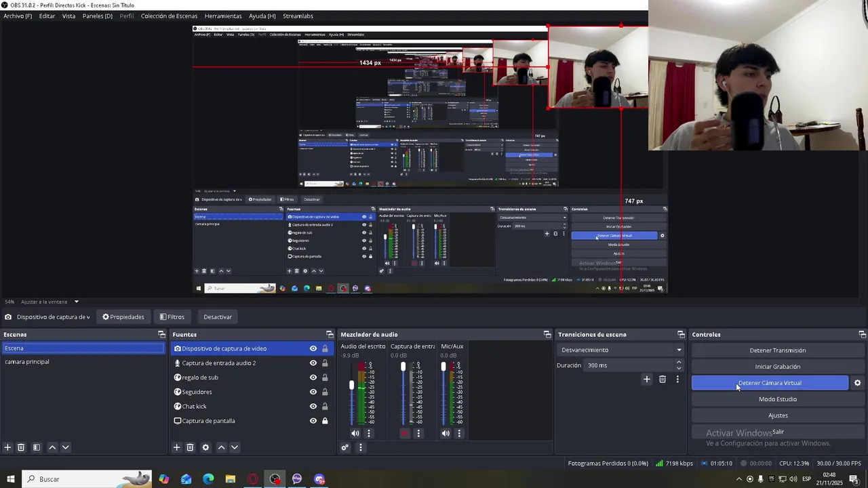The width and height of the screenshot is (868, 488).
Task: Toggle visibility of the Seguidores source
Action: click(x=313, y=392)
